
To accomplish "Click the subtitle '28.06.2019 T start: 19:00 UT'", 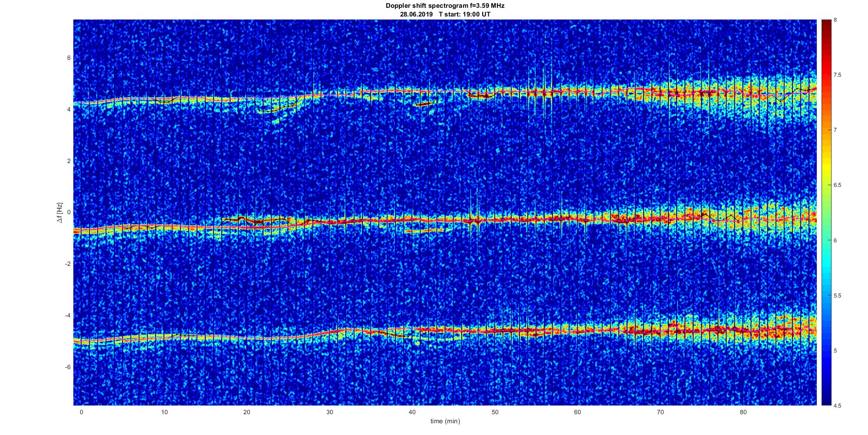I will coord(445,14).
